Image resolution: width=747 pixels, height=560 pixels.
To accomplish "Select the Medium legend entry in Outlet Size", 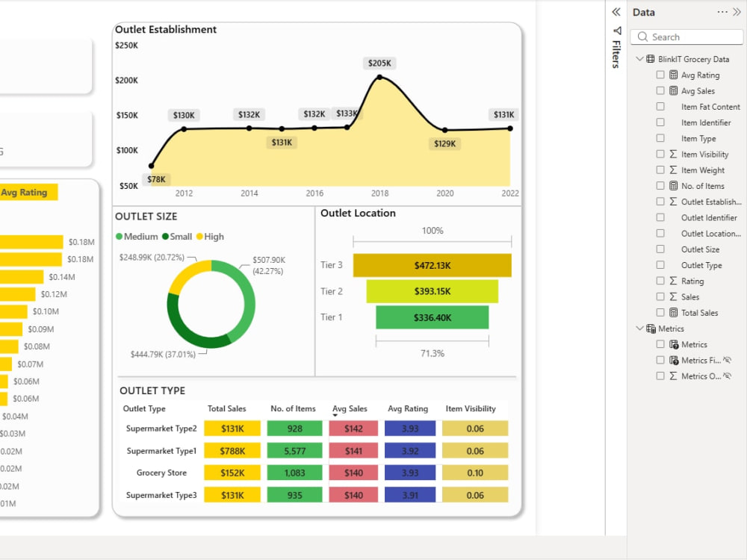I will [137, 237].
